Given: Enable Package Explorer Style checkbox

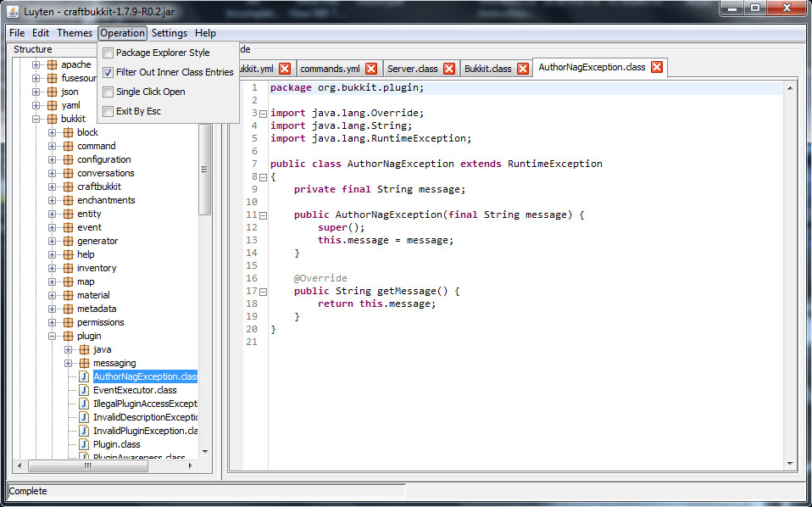Looking at the screenshot, I should point(108,53).
